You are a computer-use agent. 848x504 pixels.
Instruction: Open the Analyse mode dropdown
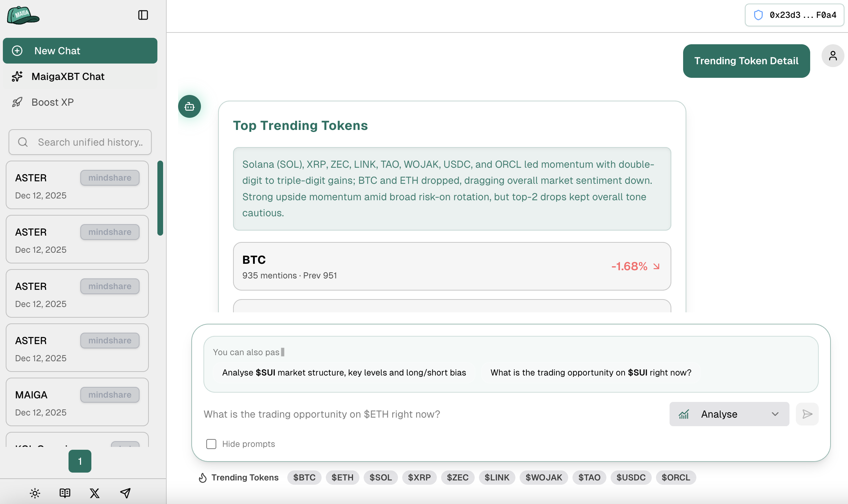[729, 414]
